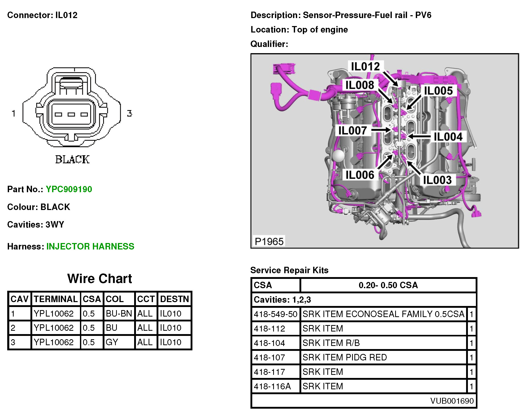The image size is (528, 420).
Task: Click the IL008 label in engine image
Action: [359, 85]
